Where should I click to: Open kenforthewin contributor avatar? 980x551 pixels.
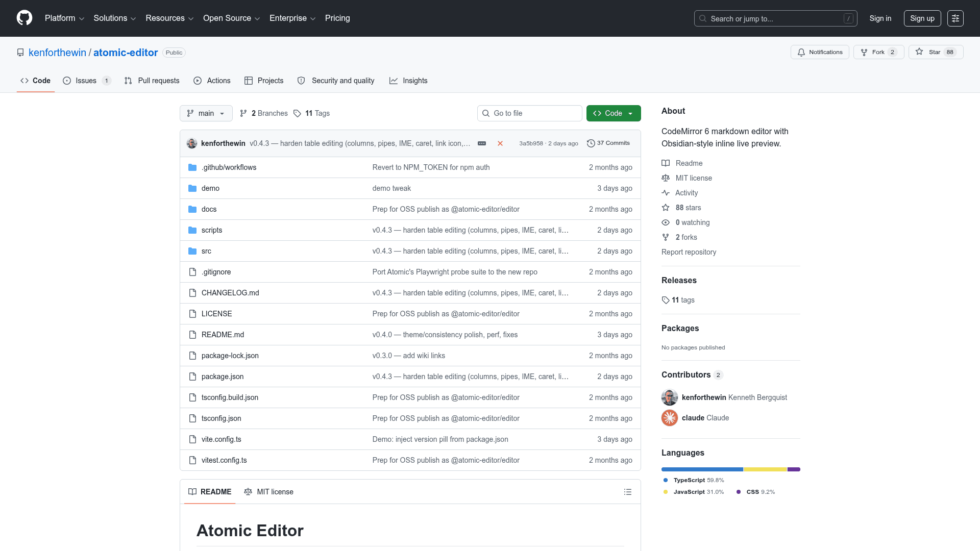[x=670, y=397]
